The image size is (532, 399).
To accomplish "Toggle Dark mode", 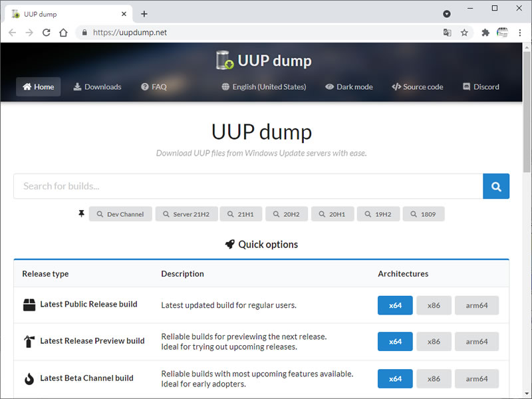I will point(349,87).
